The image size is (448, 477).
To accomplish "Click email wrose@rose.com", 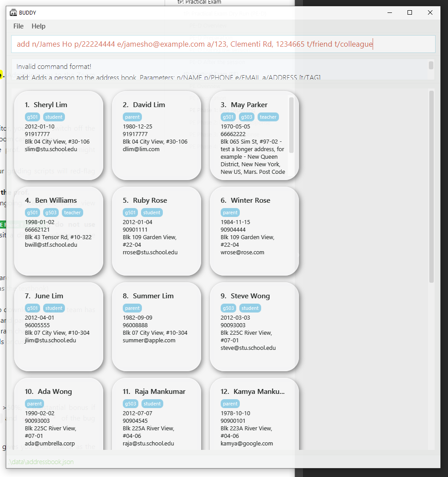I will click(x=242, y=252).
